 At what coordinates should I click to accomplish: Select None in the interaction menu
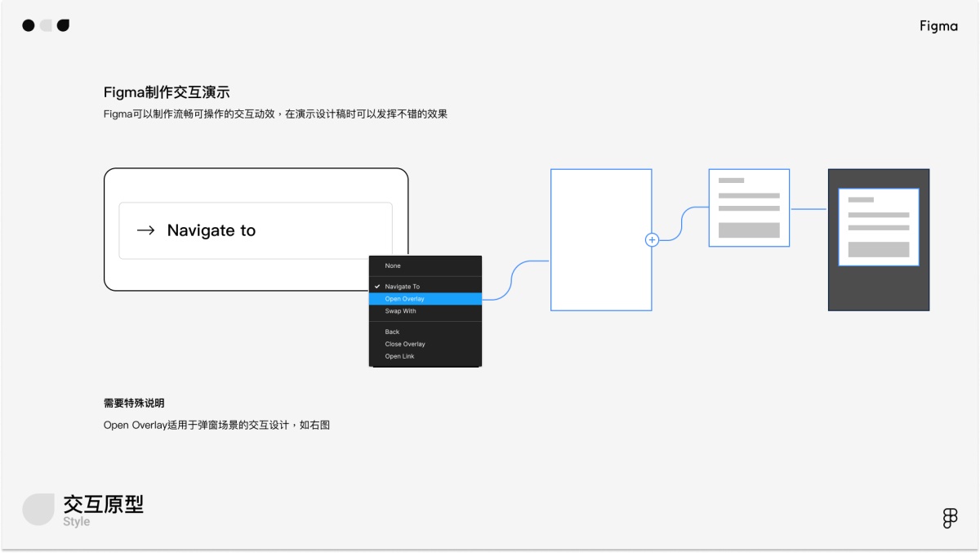coord(393,265)
